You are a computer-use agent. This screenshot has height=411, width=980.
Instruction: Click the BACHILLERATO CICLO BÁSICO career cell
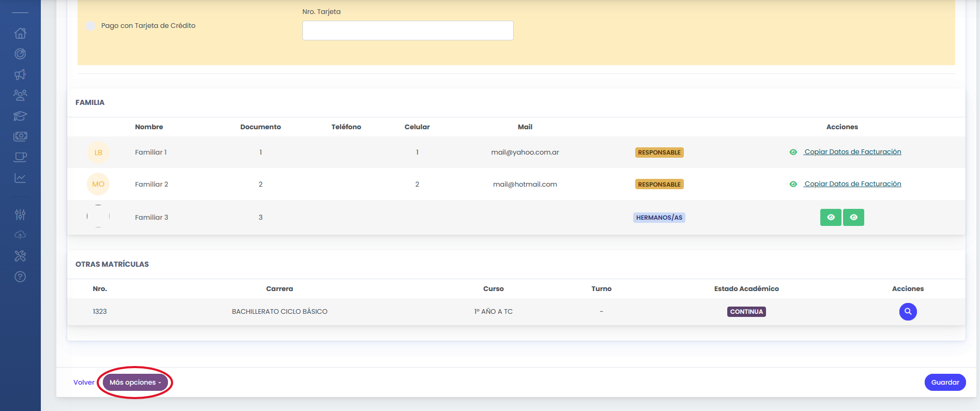click(x=280, y=312)
